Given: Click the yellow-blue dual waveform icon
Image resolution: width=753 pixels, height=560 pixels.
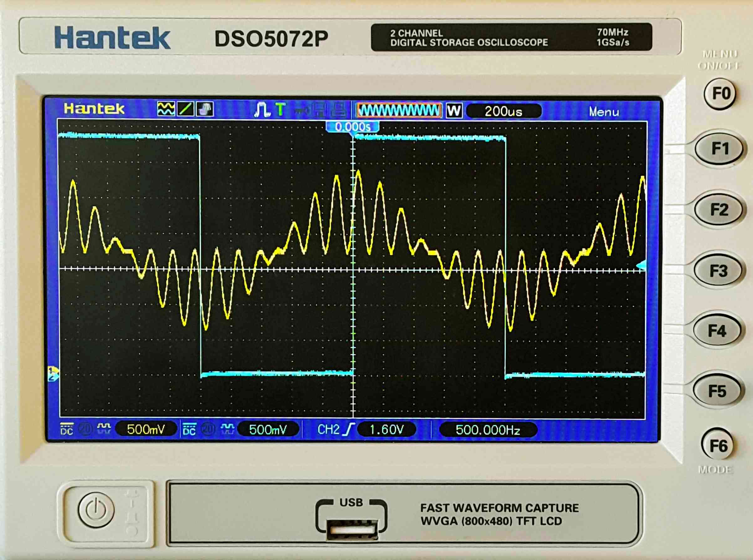Looking at the screenshot, I should 166,109.
